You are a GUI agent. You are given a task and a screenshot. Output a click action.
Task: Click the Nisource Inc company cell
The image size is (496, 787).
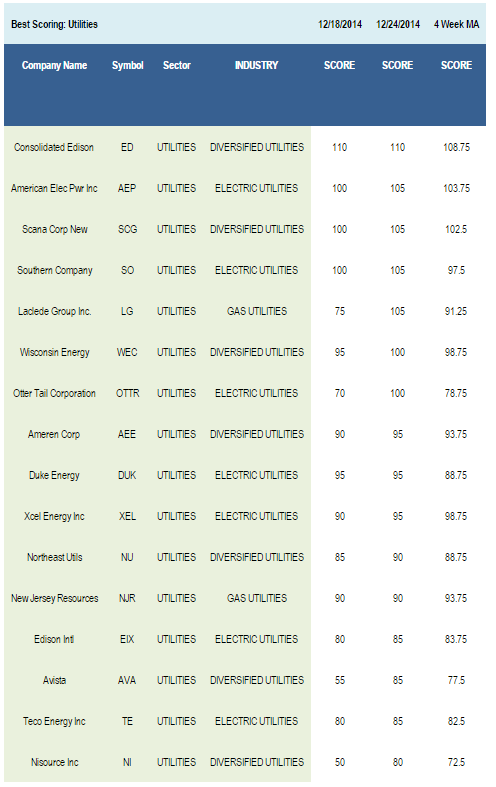[54, 762]
